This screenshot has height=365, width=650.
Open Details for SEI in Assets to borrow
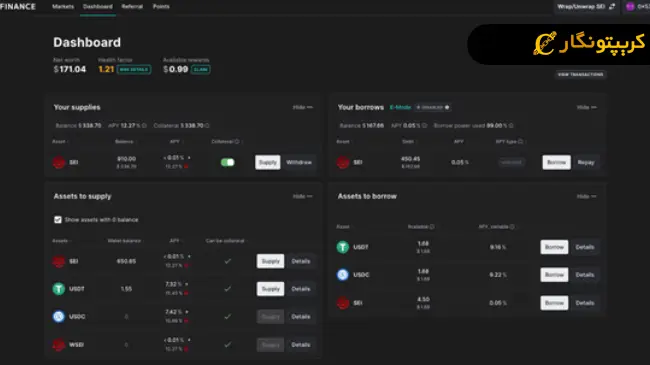585,303
